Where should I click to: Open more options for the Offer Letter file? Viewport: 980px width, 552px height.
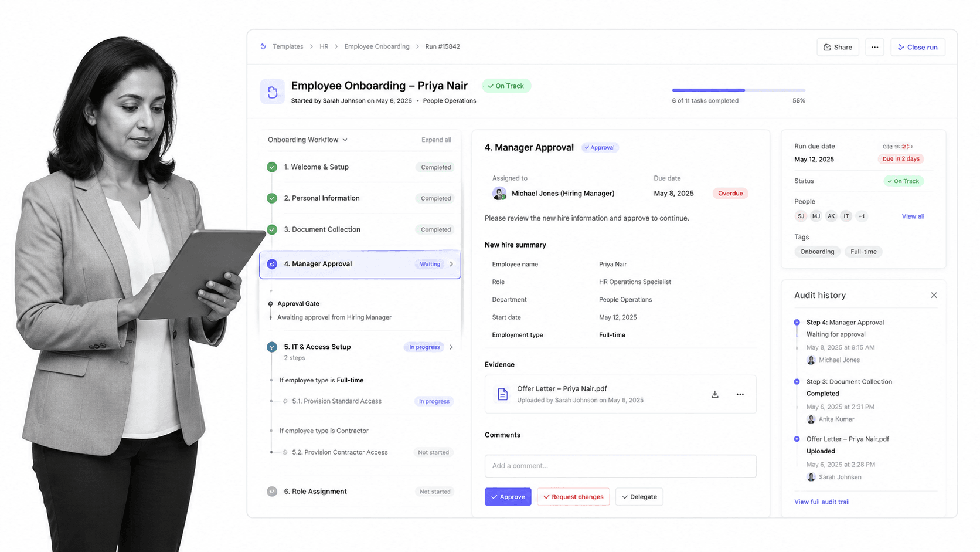[740, 394]
